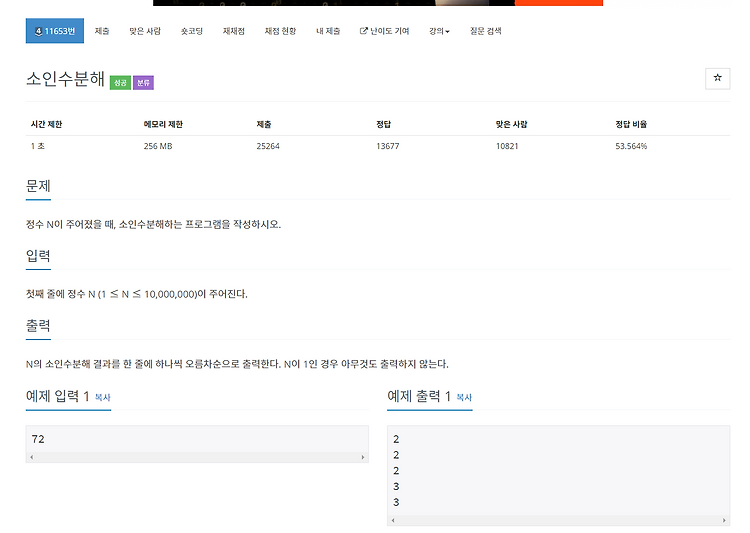
Task: Open the 11653번 problem tab
Action: 55,31
